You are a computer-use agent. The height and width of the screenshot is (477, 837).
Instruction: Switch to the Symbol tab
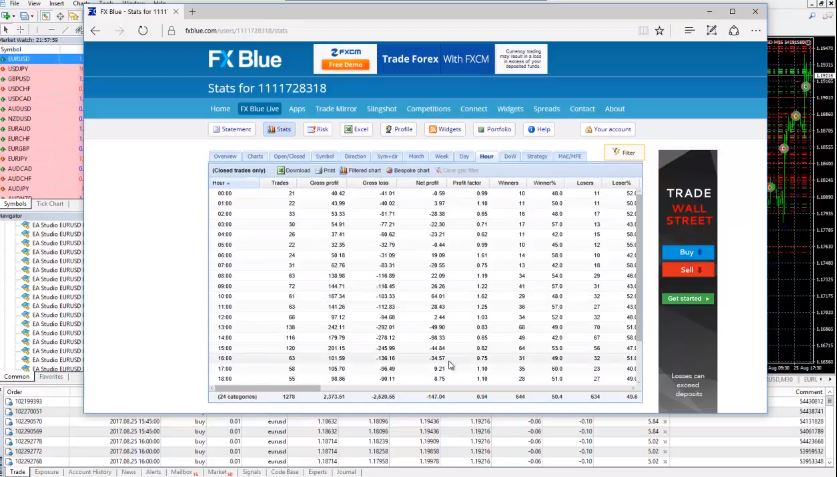click(325, 156)
